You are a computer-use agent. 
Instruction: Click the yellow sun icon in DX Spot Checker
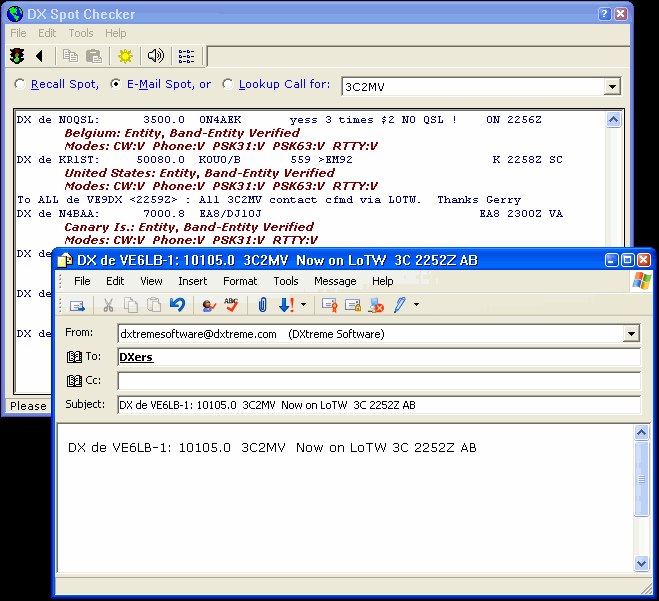[125, 55]
